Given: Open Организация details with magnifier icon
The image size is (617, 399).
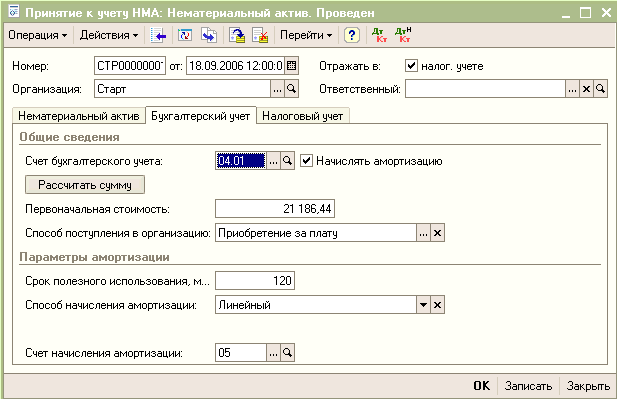Looking at the screenshot, I should (x=292, y=89).
